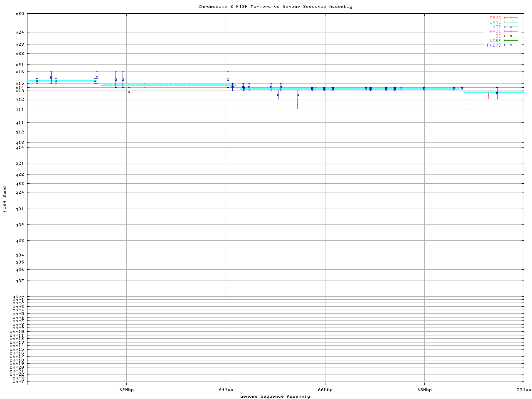This screenshot has width=532, height=399.
Task: Click the 70Mbp x-axis tick label
Action: [x=523, y=390]
